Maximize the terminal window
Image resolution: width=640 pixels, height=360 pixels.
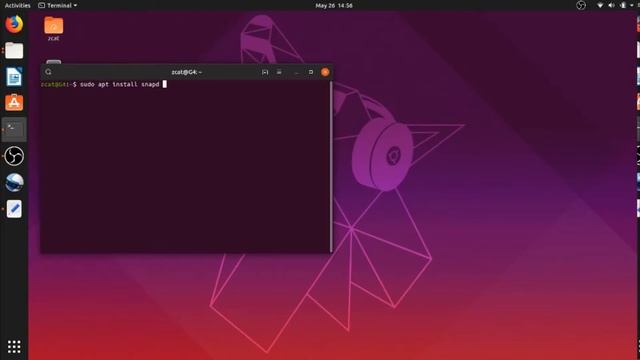[x=311, y=72]
